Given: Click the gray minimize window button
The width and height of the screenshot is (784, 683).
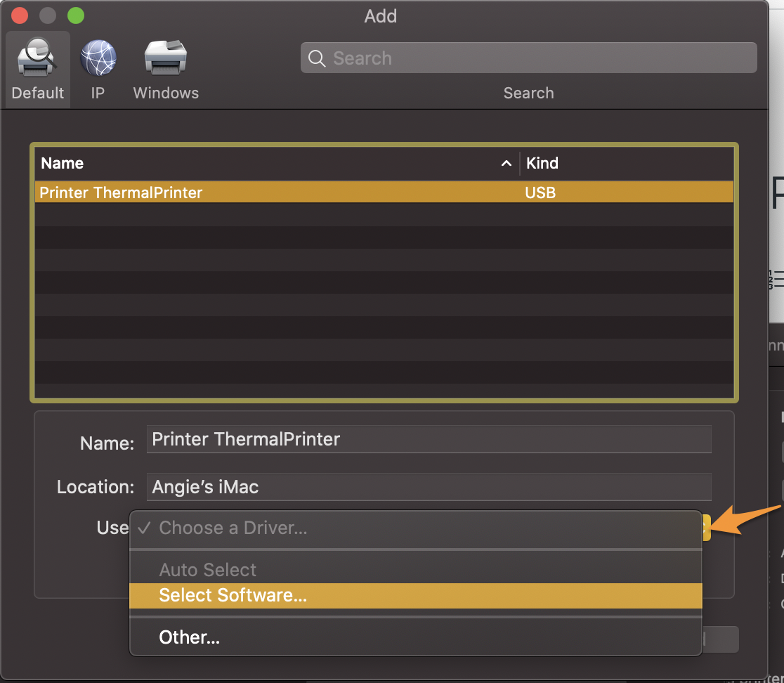Looking at the screenshot, I should click(48, 15).
